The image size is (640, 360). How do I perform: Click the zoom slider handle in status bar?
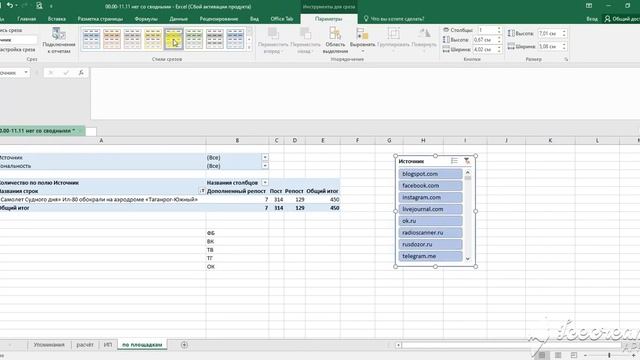609,356
